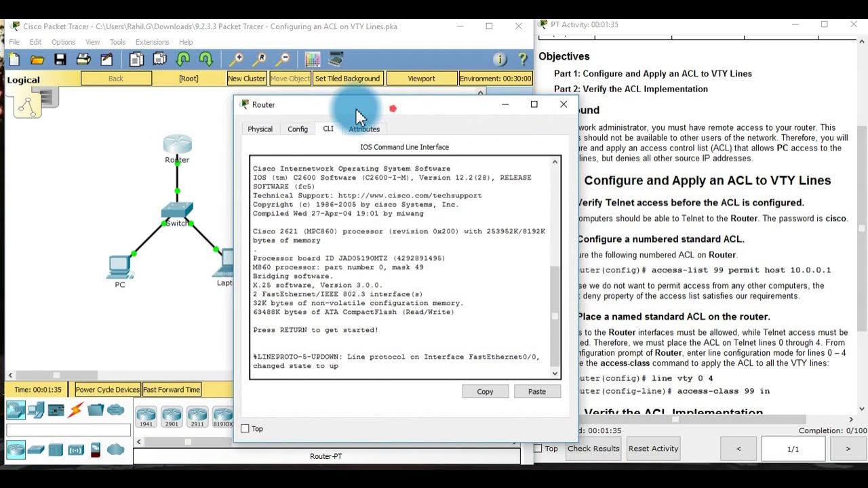This screenshot has width=868, height=488.
Task: Click the CLI terminal text area
Action: pyautogui.click(x=400, y=267)
